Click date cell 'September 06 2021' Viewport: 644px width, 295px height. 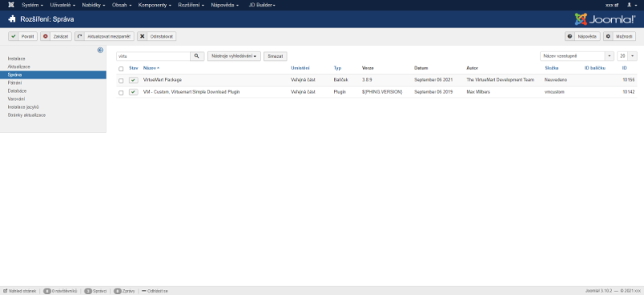tap(433, 80)
